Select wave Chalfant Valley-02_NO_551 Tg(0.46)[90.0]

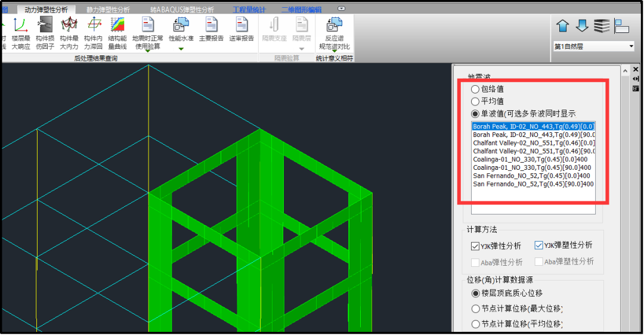pyautogui.click(x=533, y=151)
